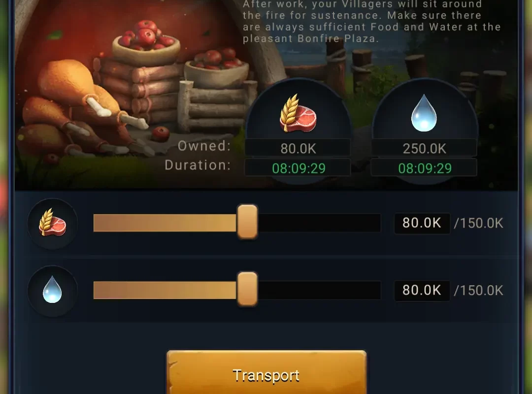The height and width of the screenshot is (394, 532).
Task: Tap the food duration timer 08:09:29
Action: tap(298, 168)
